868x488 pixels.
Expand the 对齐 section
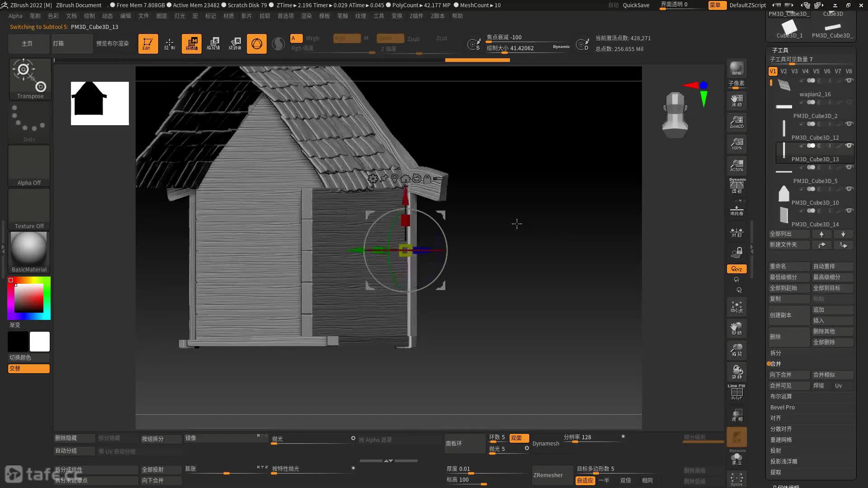[x=776, y=418]
